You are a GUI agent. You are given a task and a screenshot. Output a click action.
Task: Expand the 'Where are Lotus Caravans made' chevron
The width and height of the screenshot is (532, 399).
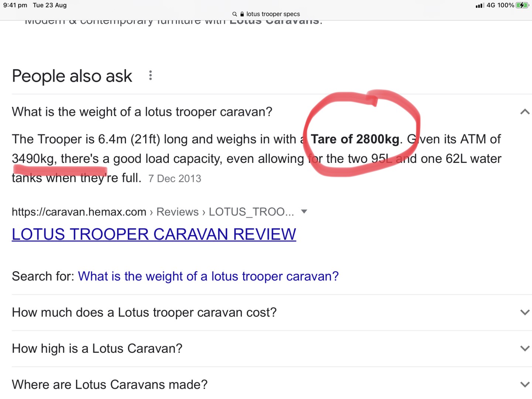(x=525, y=385)
